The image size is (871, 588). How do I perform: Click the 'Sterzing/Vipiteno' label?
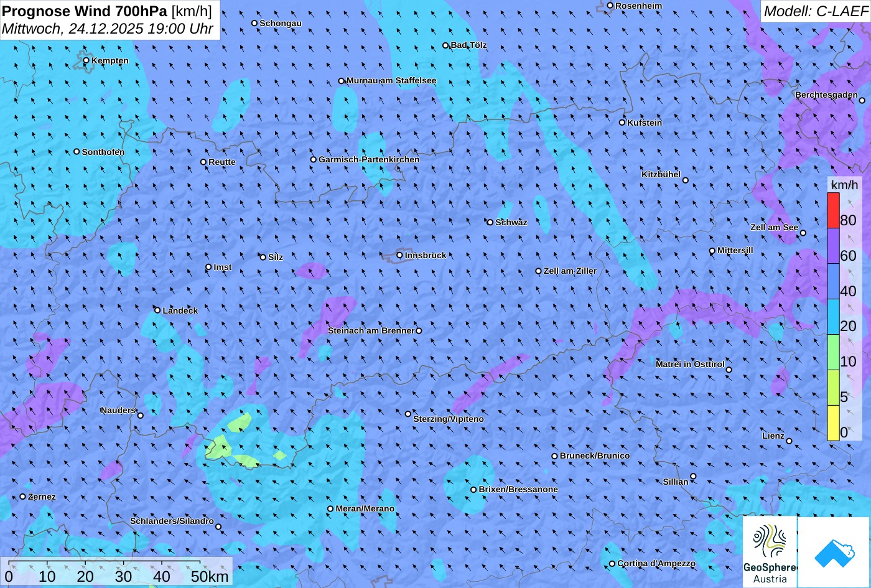click(x=449, y=419)
